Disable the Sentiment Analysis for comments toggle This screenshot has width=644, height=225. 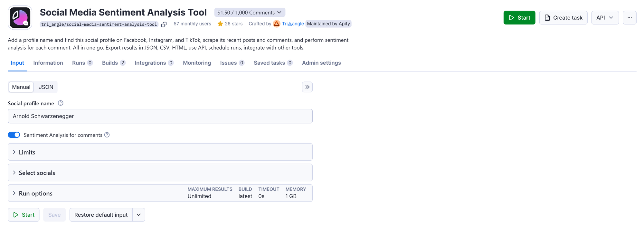pyautogui.click(x=14, y=135)
